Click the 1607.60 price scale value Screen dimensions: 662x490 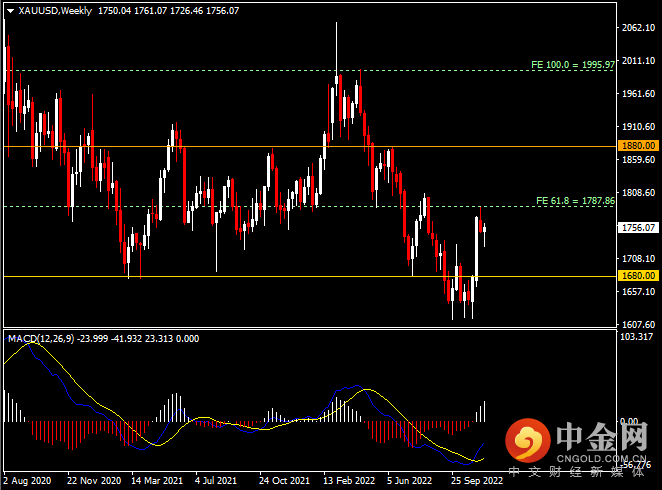coord(637,324)
